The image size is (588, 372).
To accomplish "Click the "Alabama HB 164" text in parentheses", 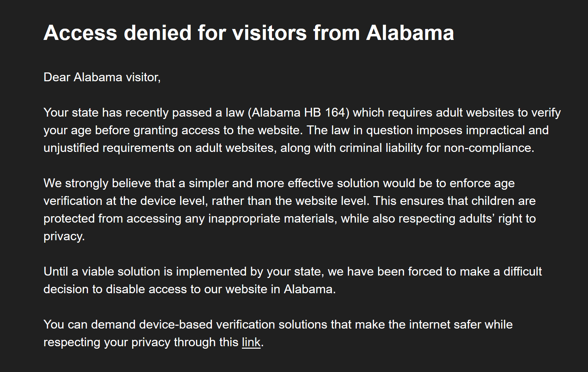I will (x=298, y=113).
